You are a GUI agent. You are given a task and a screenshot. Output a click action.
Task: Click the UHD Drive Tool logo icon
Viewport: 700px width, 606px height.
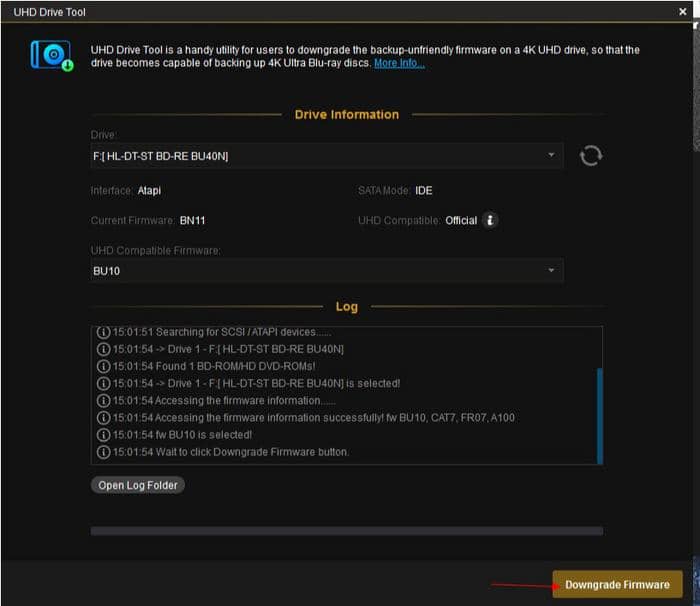pos(52,56)
